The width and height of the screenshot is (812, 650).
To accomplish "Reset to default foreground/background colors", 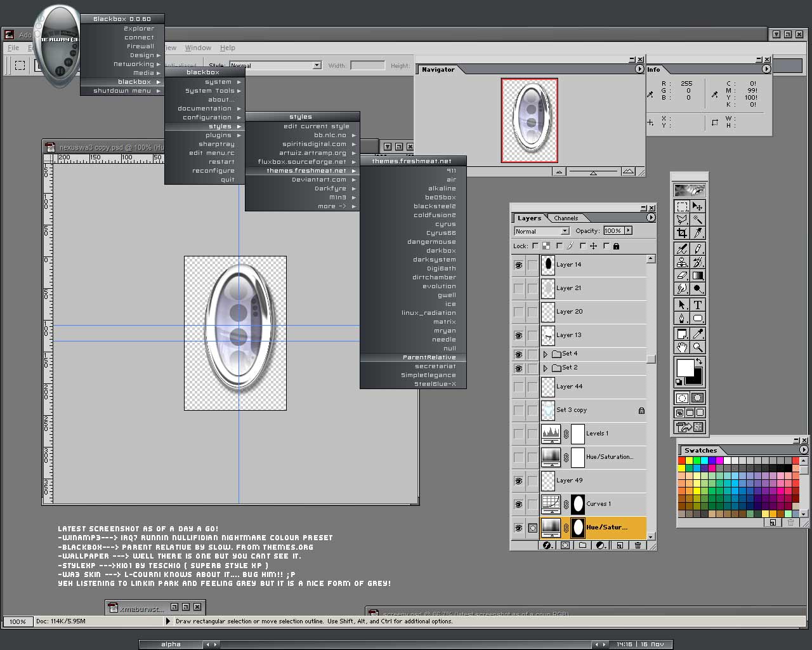I will (x=679, y=382).
